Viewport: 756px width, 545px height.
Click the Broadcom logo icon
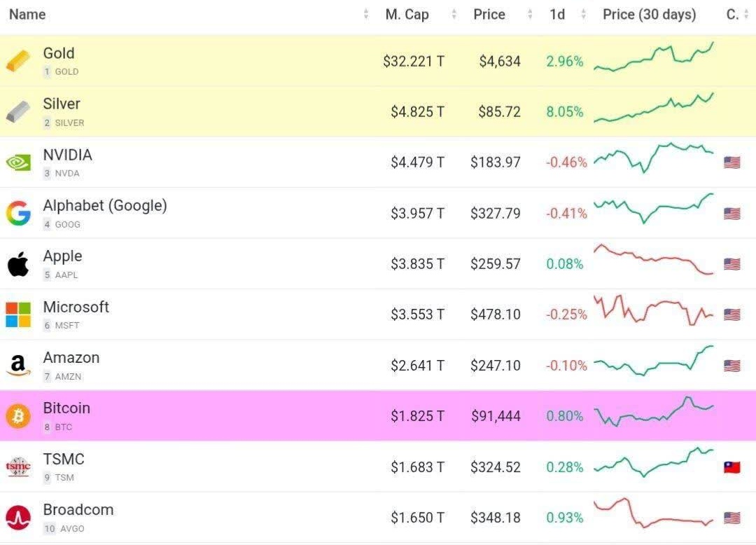point(18,518)
